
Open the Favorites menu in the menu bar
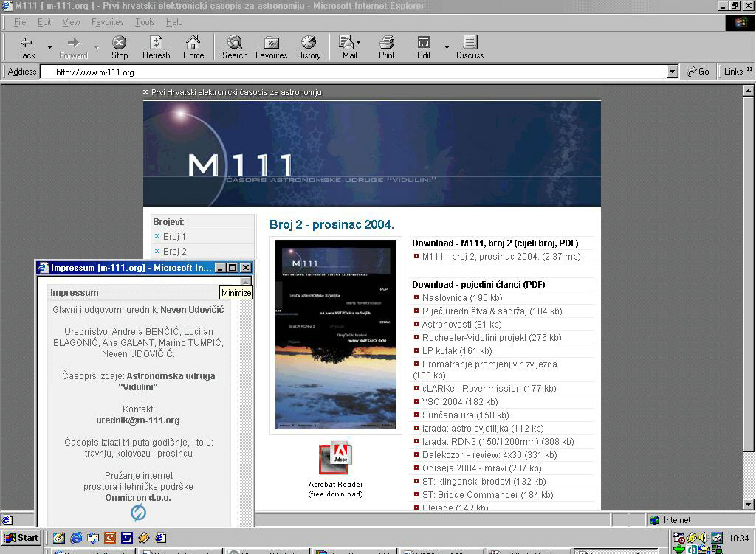tap(107, 22)
